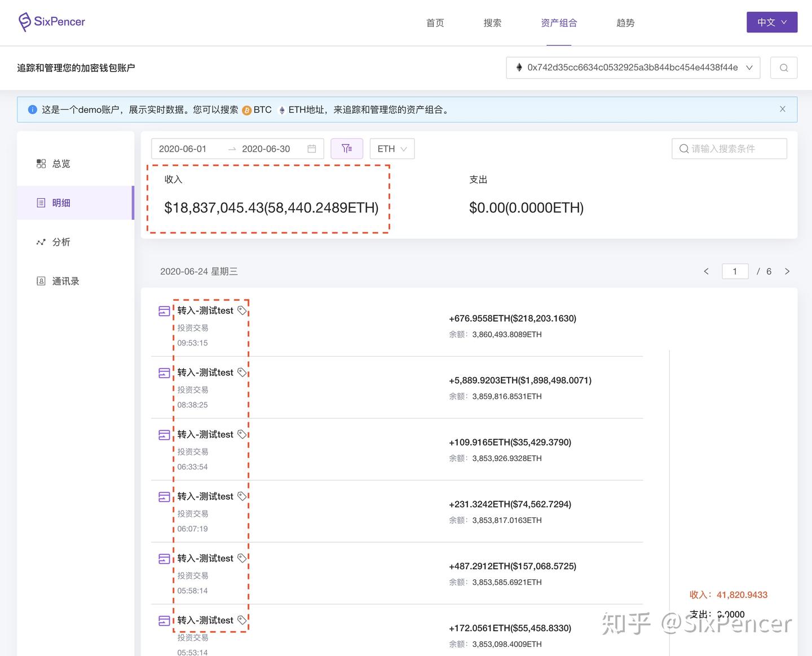The image size is (812, 656).
Task: Click the 明细 detail list icon in sidebar
Action: [x=41, y=202]
